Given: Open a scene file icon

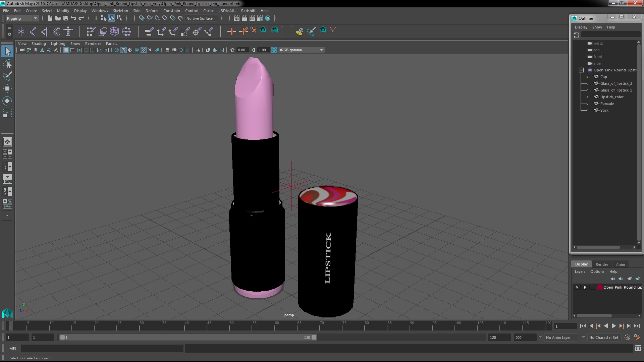Looking at the screenshot, I should click(58, 18).
